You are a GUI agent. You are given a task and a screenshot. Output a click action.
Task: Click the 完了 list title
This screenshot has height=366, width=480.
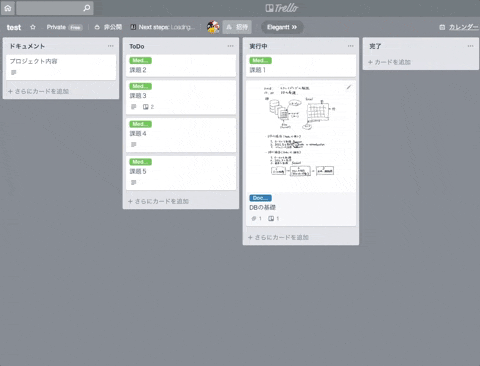point(375,46)
